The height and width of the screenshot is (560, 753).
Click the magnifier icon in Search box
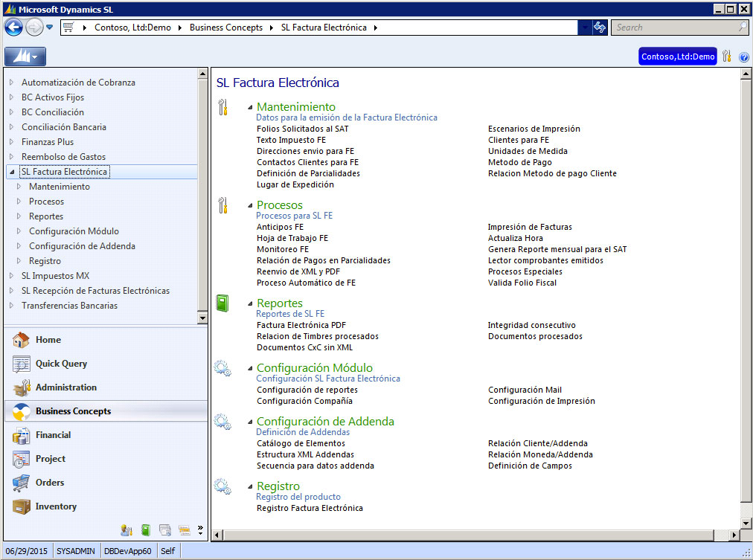pyautogui.click(x=742, y=28)
